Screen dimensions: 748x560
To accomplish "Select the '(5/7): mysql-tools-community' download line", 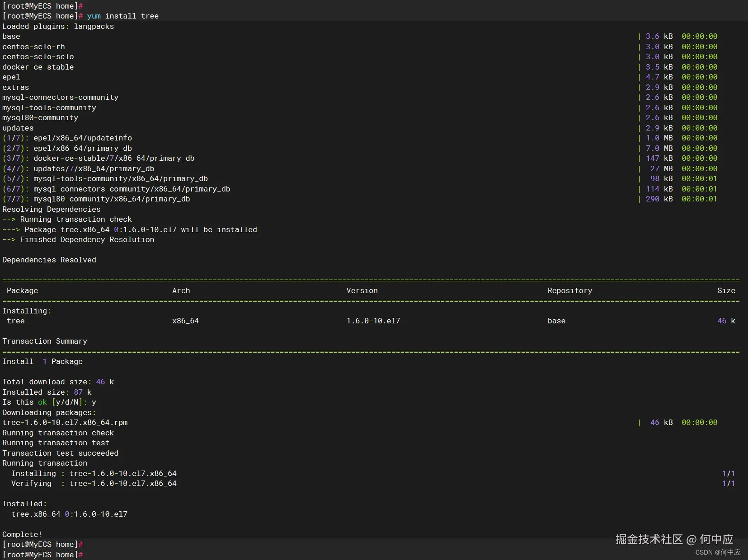I will 105,179.
